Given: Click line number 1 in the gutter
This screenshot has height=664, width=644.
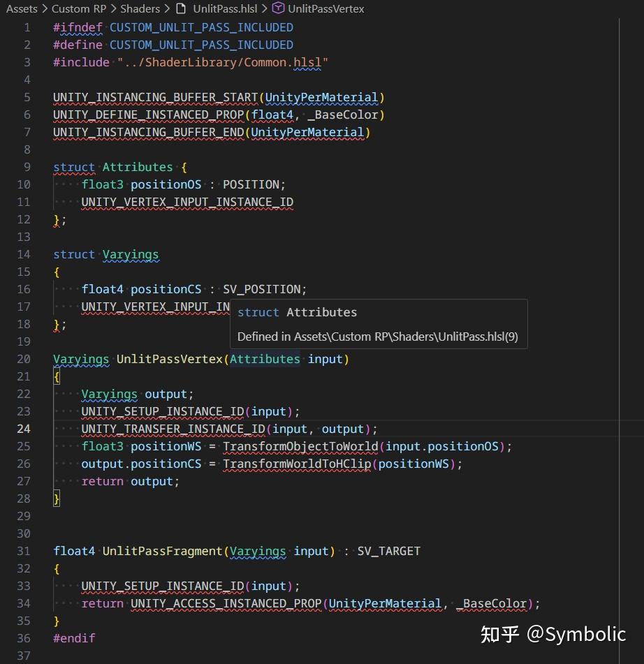Looking at the screenshot, I should coord(27,27).
